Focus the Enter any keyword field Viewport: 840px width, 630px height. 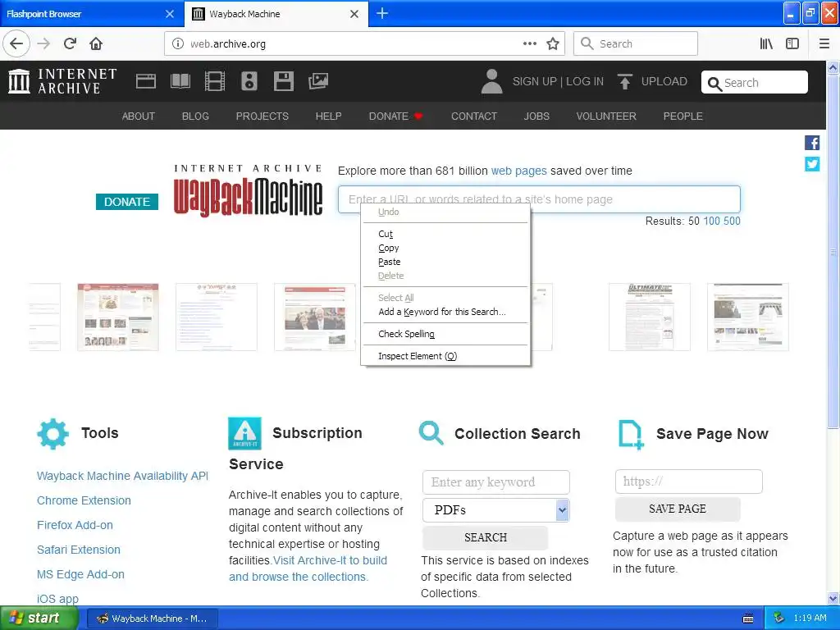(x=496, y=482)
